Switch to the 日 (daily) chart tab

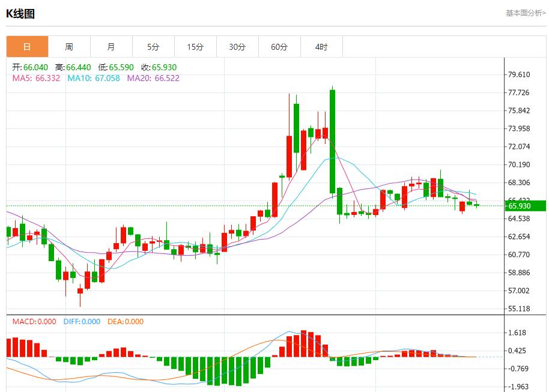point(27,46)
